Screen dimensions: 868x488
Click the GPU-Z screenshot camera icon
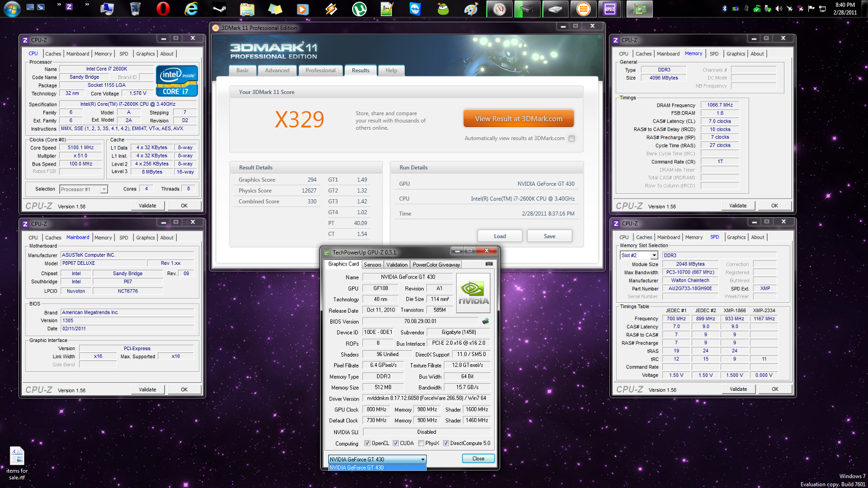click(489, 264)
